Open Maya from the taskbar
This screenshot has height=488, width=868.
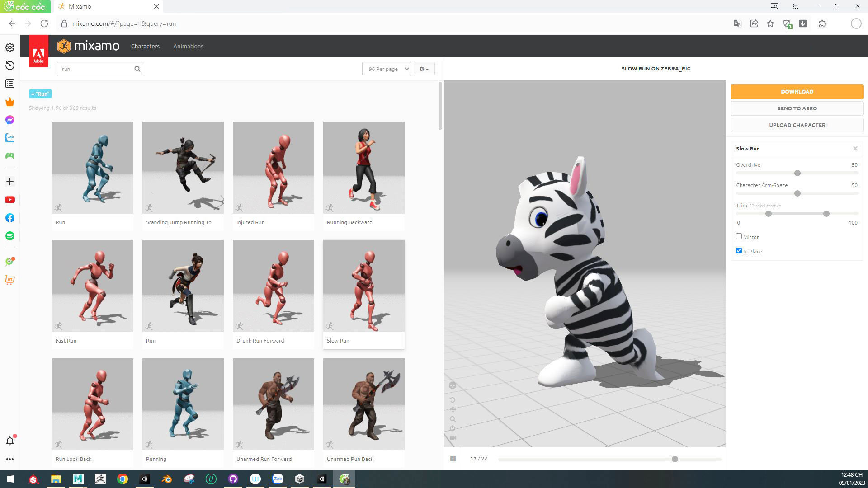coord(78,479)
